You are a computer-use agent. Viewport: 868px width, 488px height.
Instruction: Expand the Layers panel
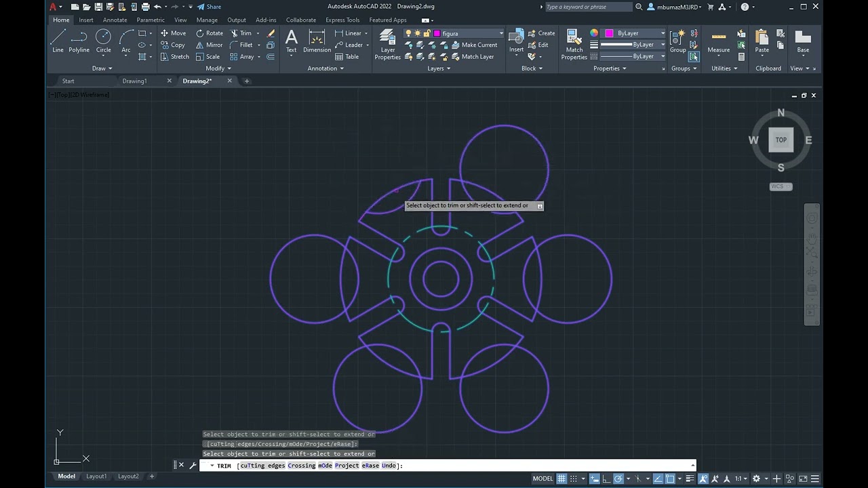pyautogui.click(x=439, y=68)
